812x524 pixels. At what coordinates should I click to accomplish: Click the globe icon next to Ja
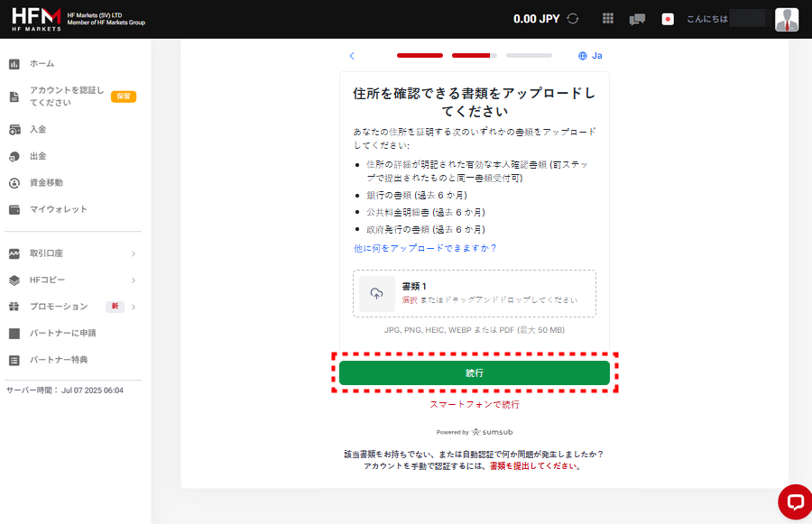[583, 56]
